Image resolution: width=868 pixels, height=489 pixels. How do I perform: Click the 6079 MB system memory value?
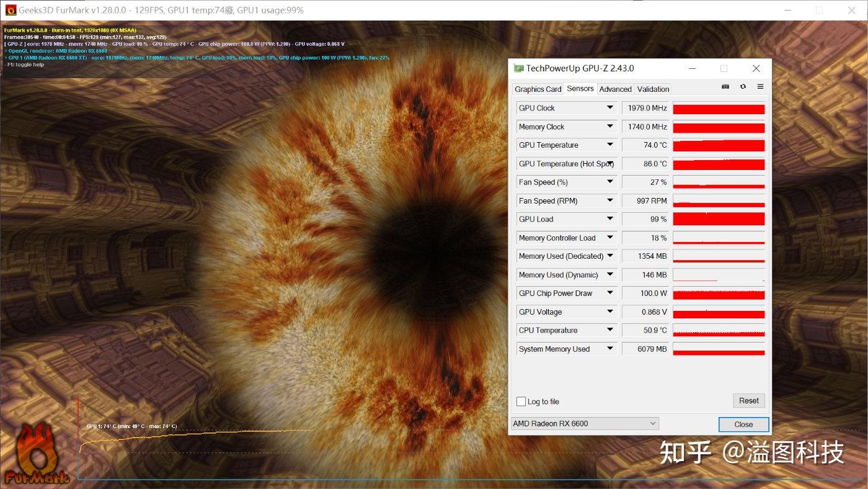pyautogui.click(x=645, y=349)
